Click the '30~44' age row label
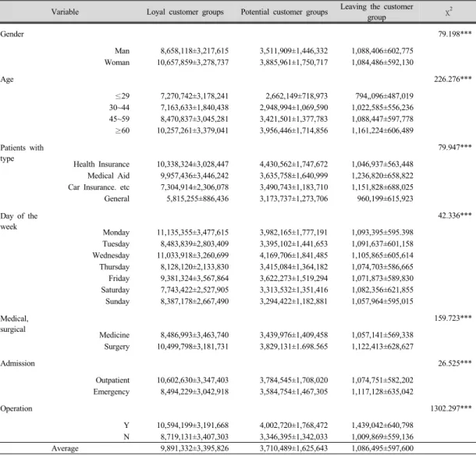 [119, 108]
